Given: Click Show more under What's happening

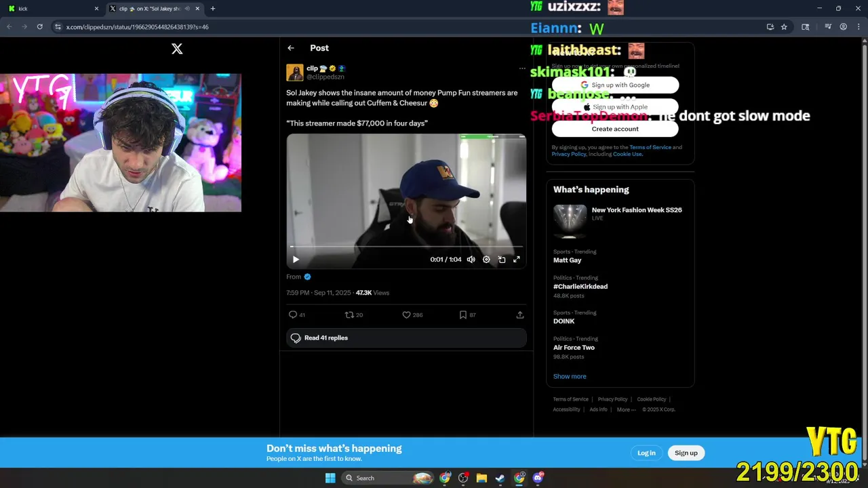Looking at the screenshot, I should click(570, 376).
